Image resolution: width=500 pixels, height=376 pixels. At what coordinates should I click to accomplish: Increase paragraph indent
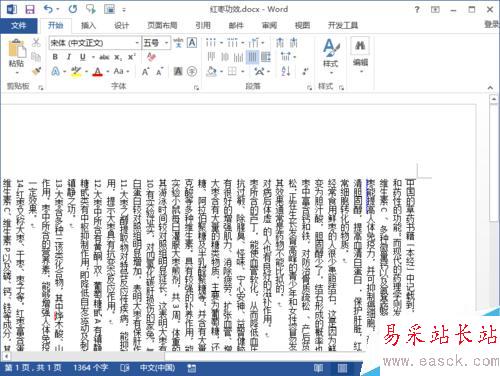[293, 43]
